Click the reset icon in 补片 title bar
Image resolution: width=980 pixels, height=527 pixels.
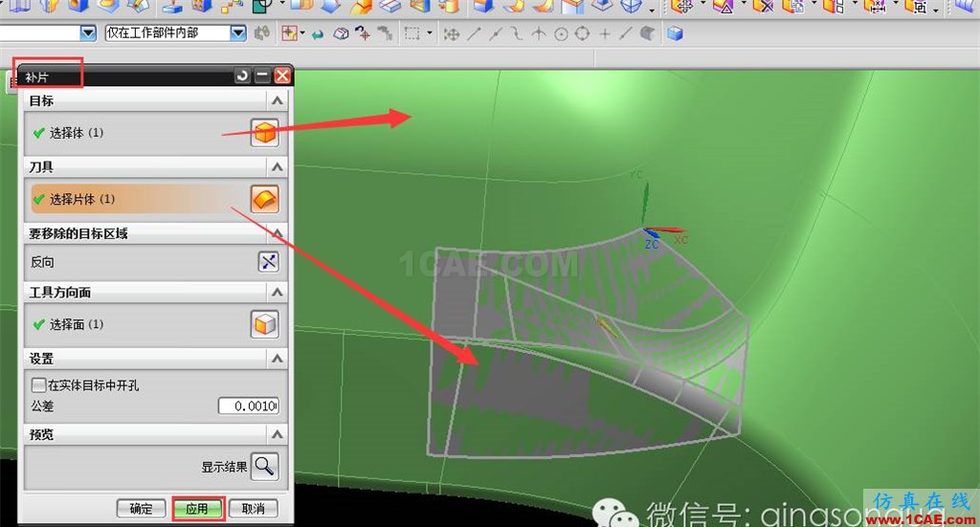pyautogui.click(x=242, y=76)
